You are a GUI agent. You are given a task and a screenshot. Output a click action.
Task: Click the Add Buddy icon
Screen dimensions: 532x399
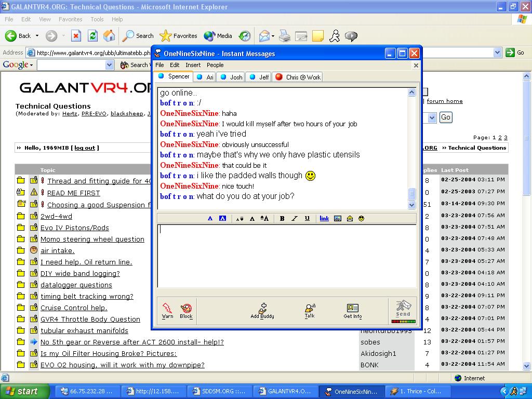click(x=262, y=311)
